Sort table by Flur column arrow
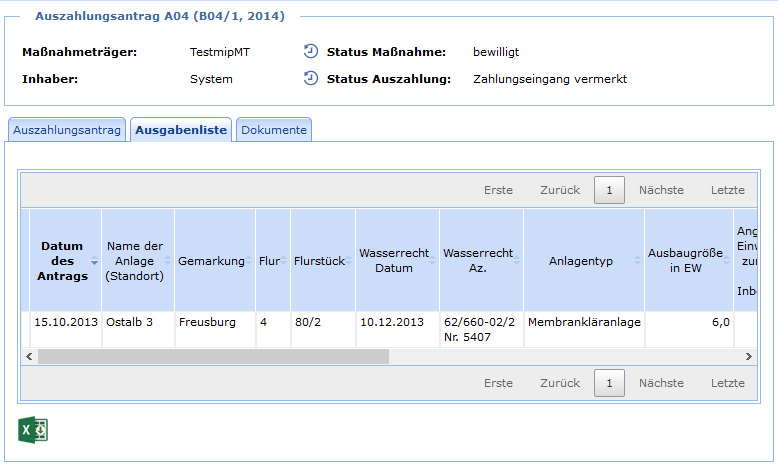The height and width of the screenshot is (469, 778). pyautogui.click(x=284, y=261)
